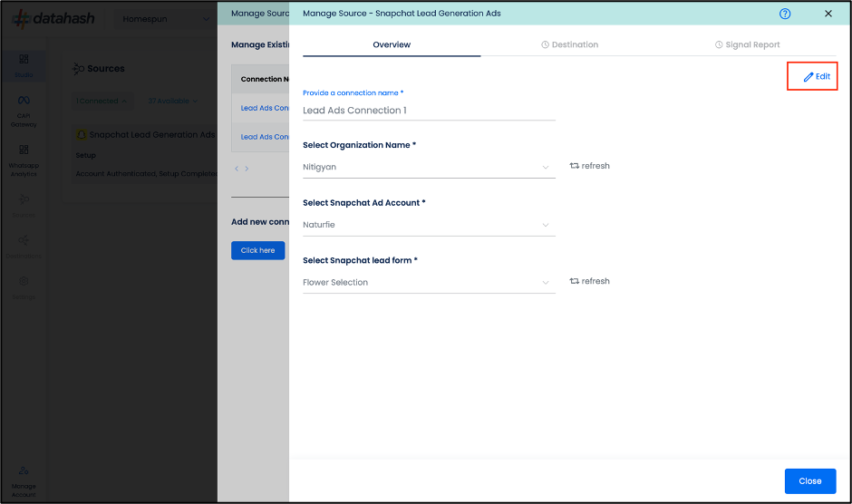Screen dimensions: 852x504
Task: Open Manage Account in the sidebar
Action: [24, 481]
